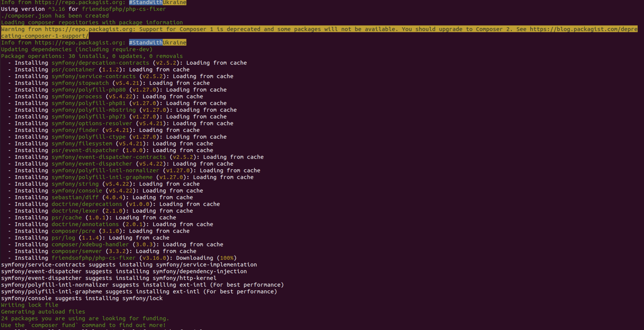
Task: Click package name symfony/string
Action: 75,184
